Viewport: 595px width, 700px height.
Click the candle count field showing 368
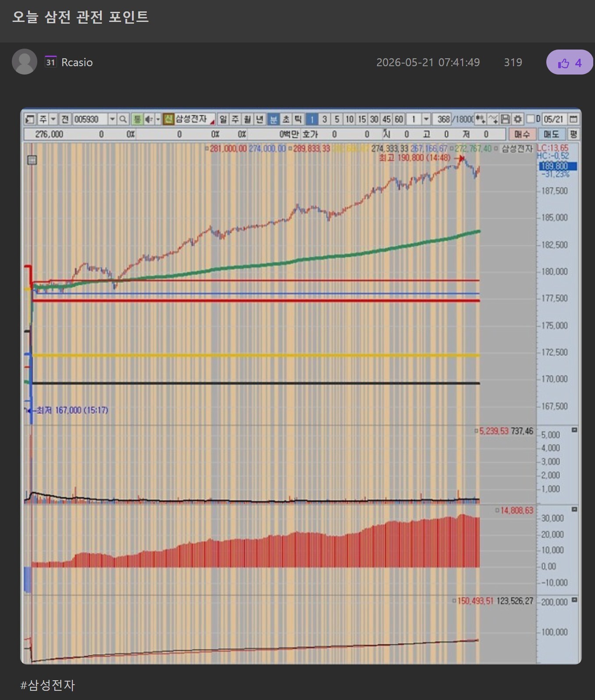pyautogui.click(x=443, y=119)
